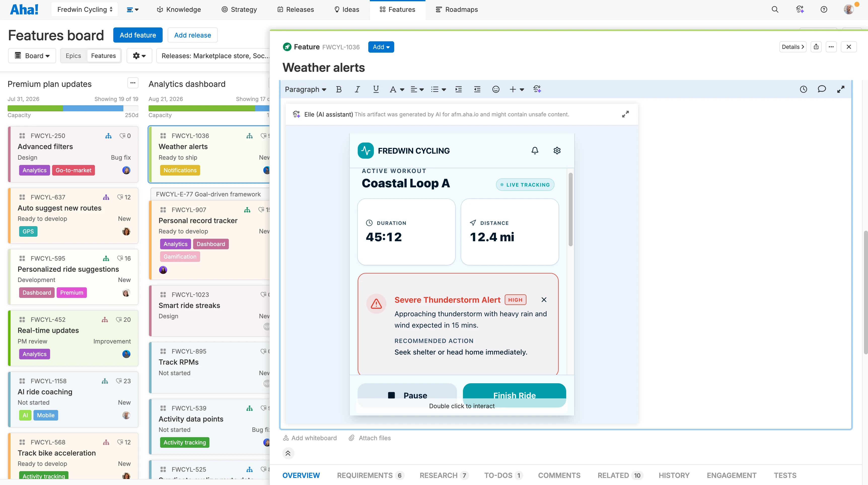Switch to the To-dos tab
Screen dimensions: 868x485
click(x=503, y=475)
